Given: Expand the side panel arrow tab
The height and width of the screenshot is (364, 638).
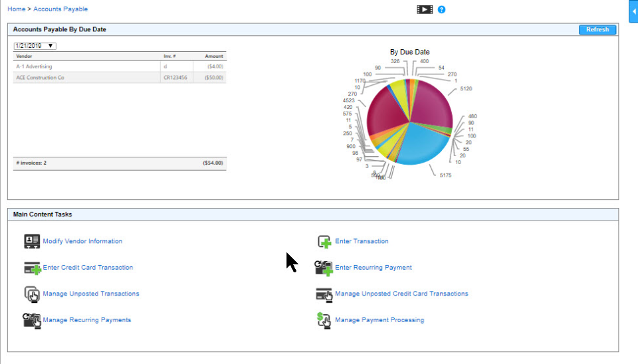Looking at the screenshot, I should [633, 11].
